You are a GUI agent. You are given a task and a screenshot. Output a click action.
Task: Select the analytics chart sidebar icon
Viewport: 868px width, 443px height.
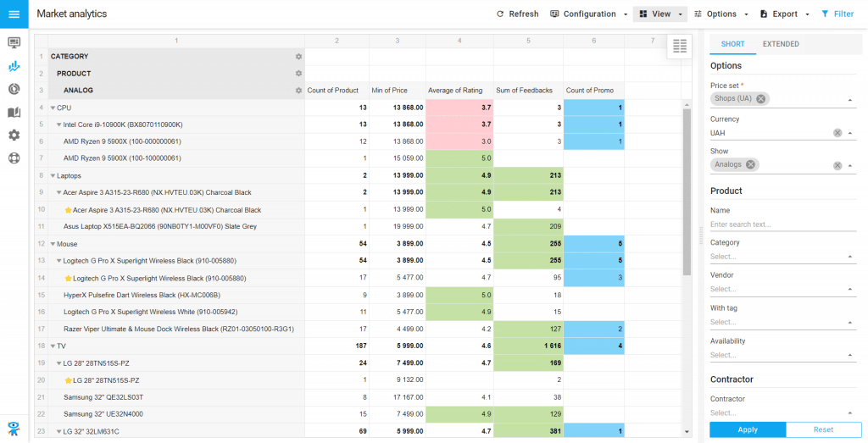[x=14, y=66]
